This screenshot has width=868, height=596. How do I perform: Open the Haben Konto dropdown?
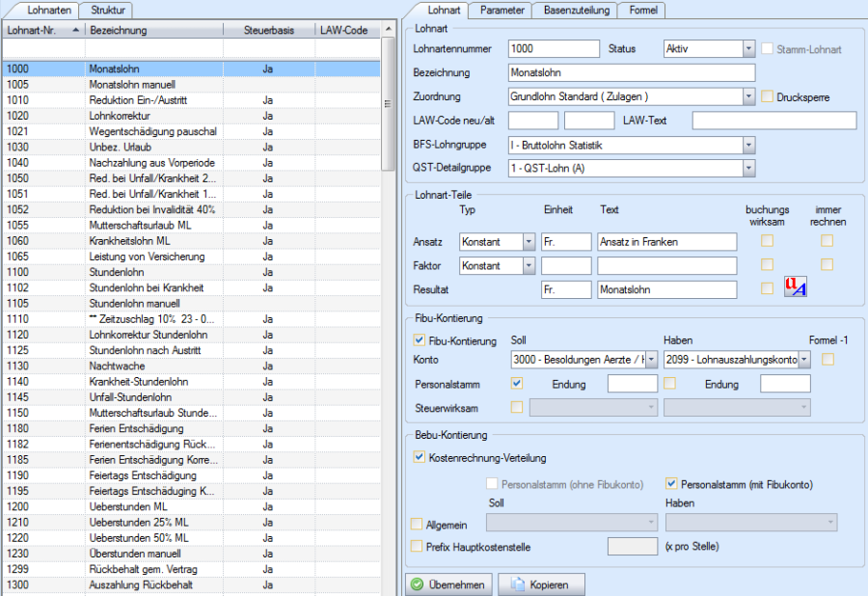coord(804,360)
